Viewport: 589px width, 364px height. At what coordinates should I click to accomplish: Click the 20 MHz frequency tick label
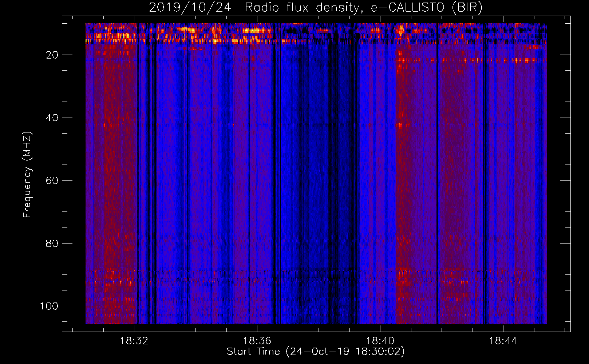tap(52, 55)
